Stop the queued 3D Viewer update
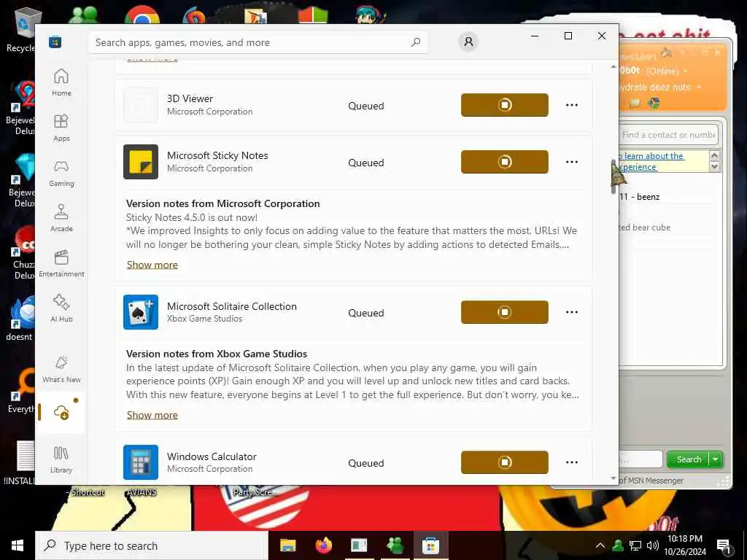747x560 pixels. tap(505, 105)
